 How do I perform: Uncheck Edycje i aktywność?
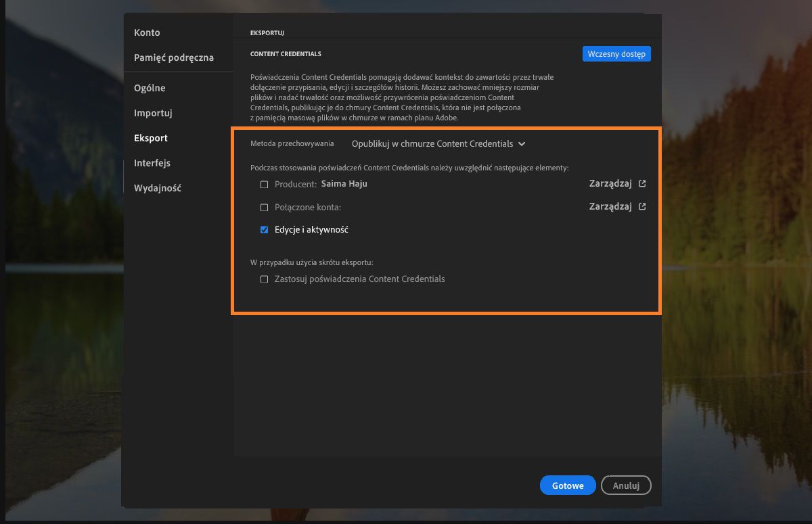click(x=264, y=229)
